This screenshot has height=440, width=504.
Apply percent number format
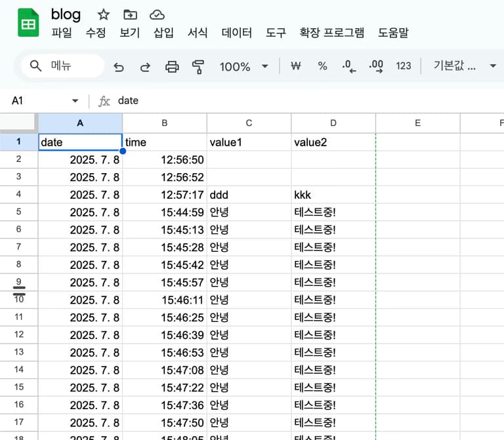pyautogui.click(x=322, y=66)
